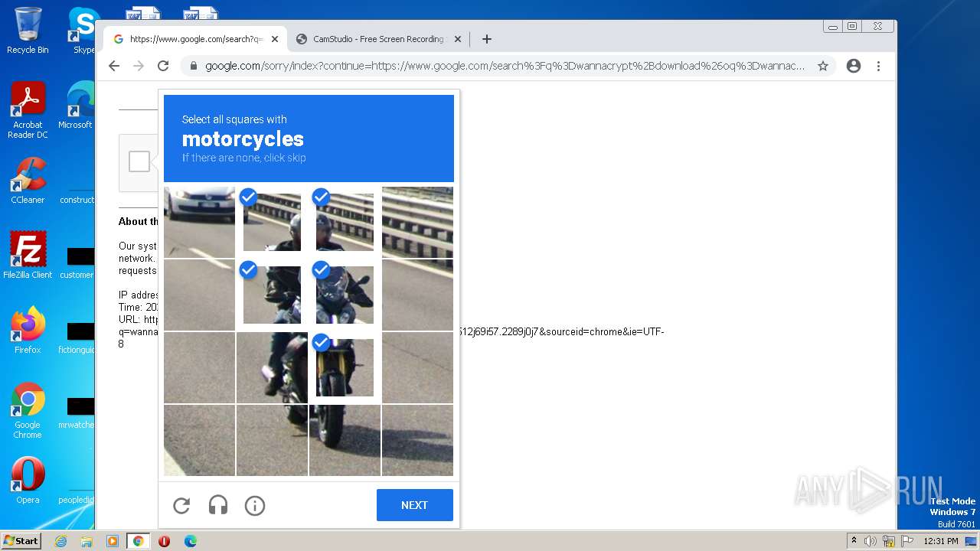The height and width of the screenshot is (551, 980).
Task: Go back in Chrome
Action: click(x=114, y=66)
